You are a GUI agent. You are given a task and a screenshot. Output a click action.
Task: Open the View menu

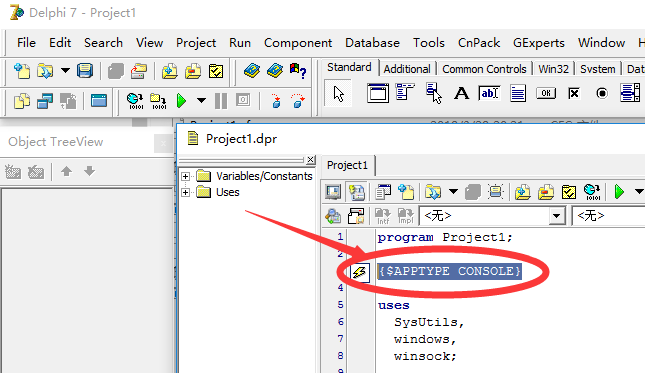click(149, 43)
